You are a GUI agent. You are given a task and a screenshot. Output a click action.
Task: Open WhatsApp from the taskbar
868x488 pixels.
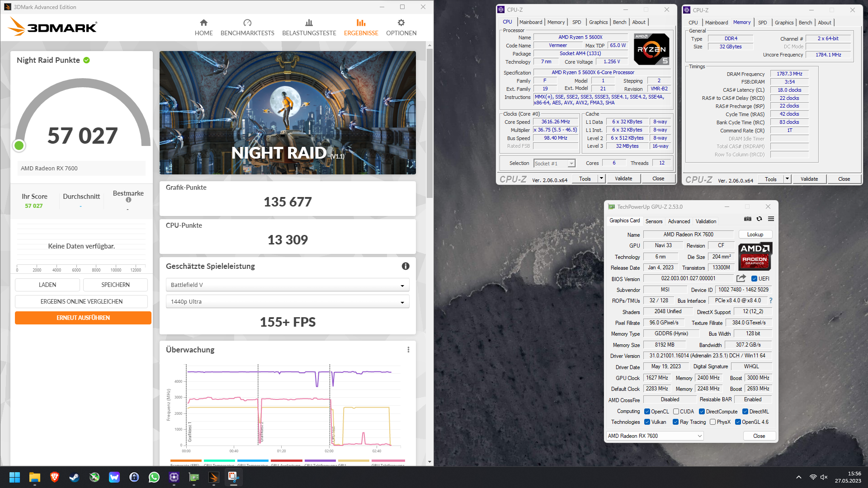pyautogui.click(x=154, y=477)
